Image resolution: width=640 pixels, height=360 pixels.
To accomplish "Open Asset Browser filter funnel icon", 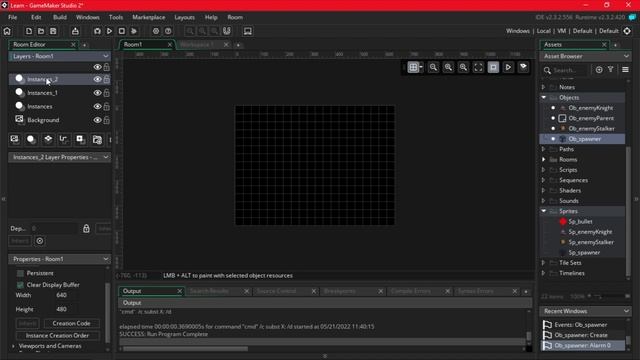I will point(611,70).
